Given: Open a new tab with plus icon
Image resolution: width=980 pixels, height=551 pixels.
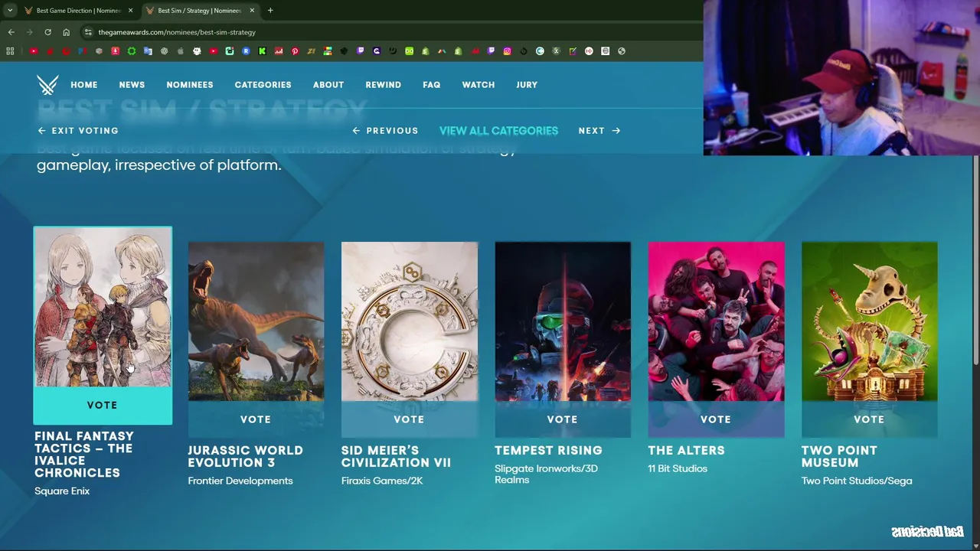Looking at the screenshot, I should 270,11.
